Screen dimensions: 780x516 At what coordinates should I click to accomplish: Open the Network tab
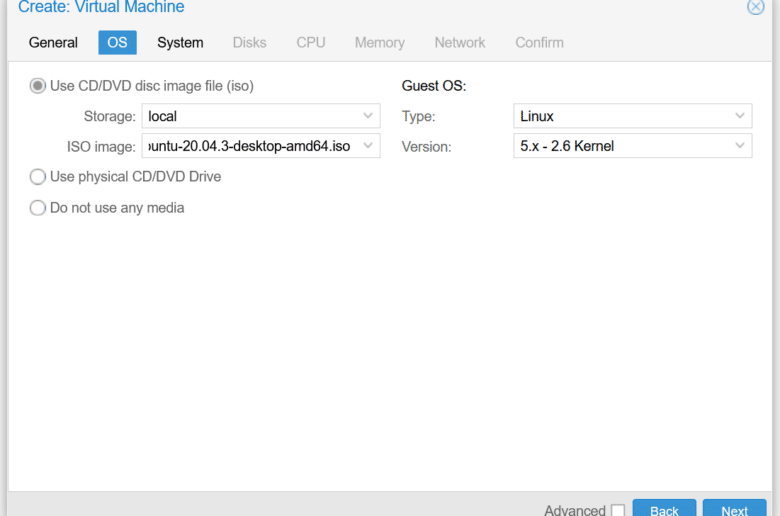[x=460, y=43]
